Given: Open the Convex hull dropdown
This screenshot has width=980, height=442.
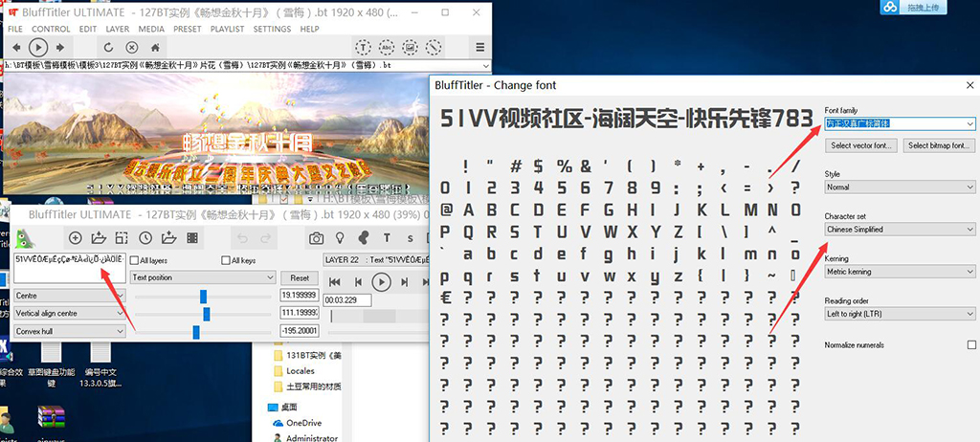Looking at the screenshot, I should point(69,331).
